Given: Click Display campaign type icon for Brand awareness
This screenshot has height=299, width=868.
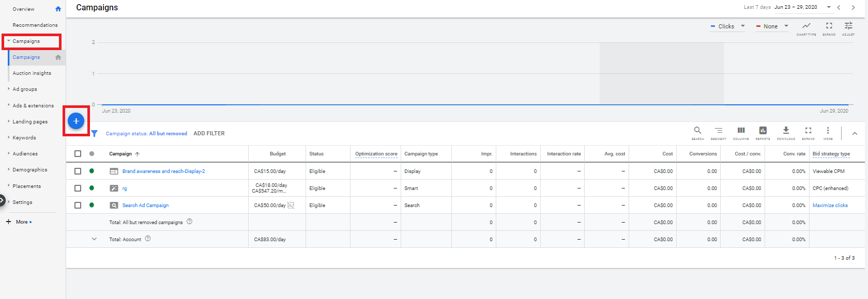Looking at the screenshot, I should 114,171.
